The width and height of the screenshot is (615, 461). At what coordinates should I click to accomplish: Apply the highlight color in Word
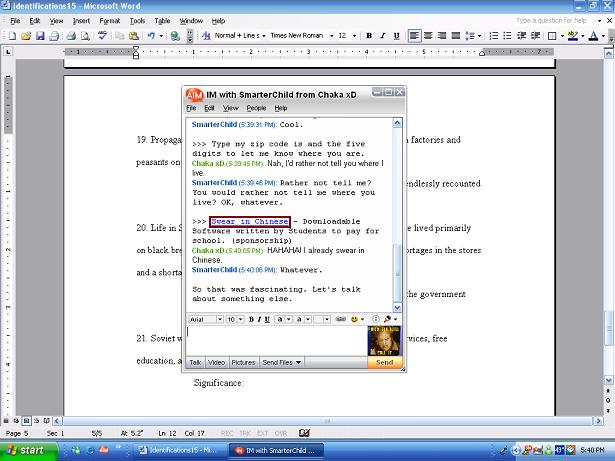573,36
